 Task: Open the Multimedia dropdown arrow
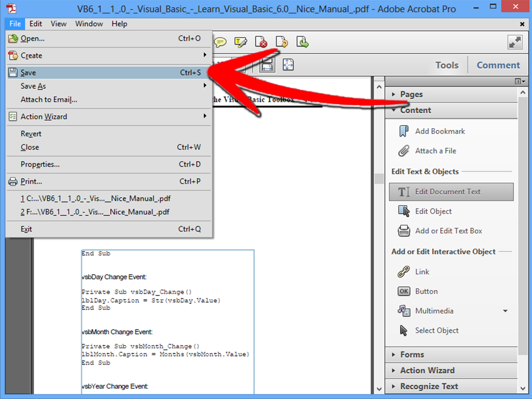[505, 311]
